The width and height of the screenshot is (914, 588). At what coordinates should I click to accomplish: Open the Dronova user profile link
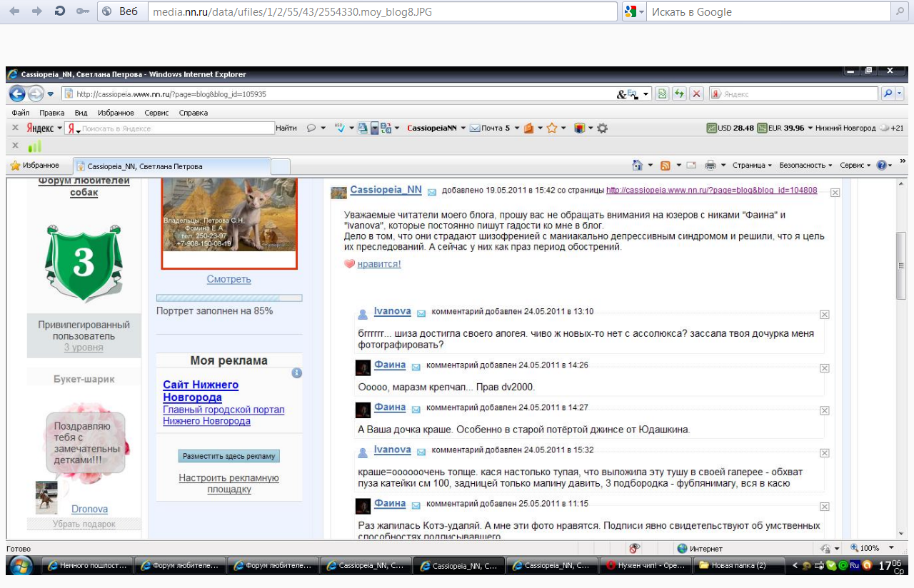[89, 509]
